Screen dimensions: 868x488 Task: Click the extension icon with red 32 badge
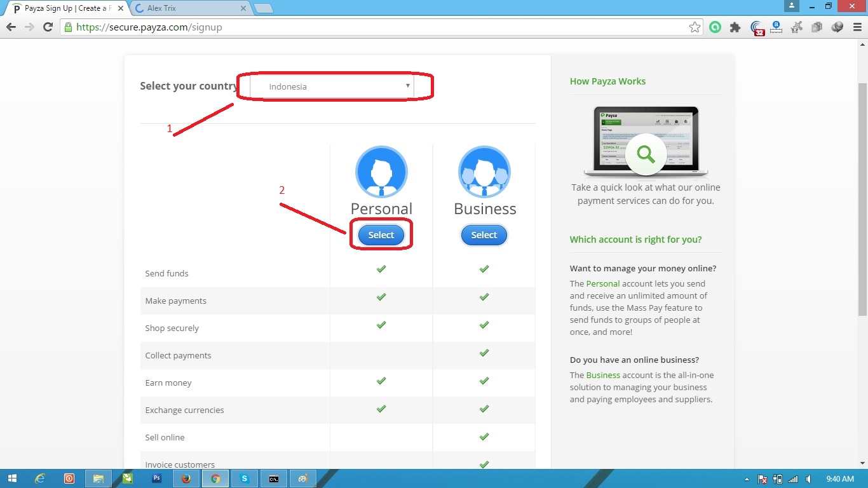coord(757,28)
